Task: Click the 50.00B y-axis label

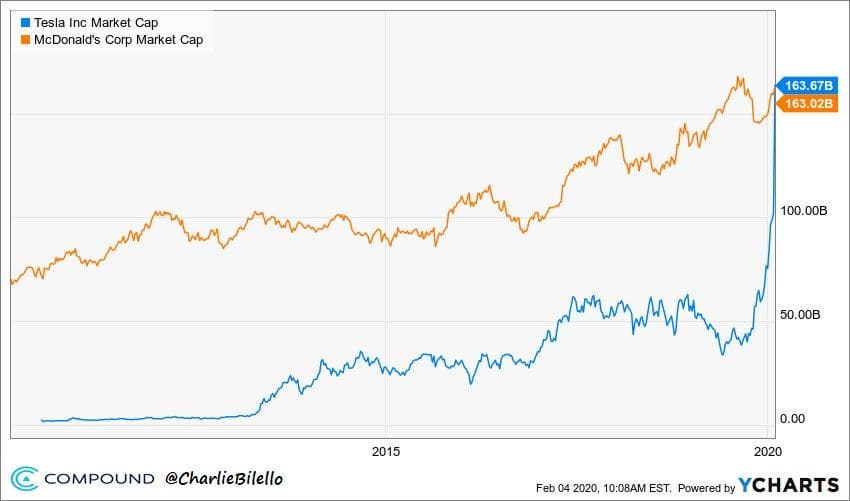Action: coord(802,315)
